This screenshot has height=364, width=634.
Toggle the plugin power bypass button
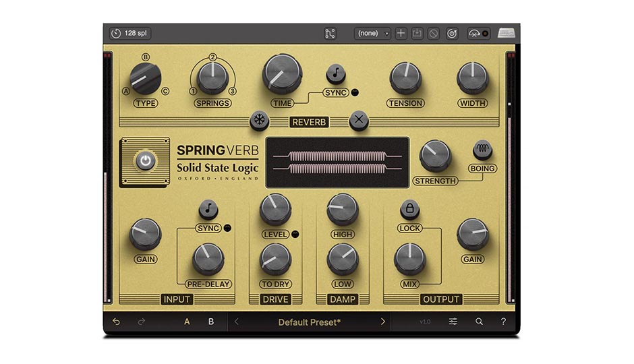(x=145, y=161)
